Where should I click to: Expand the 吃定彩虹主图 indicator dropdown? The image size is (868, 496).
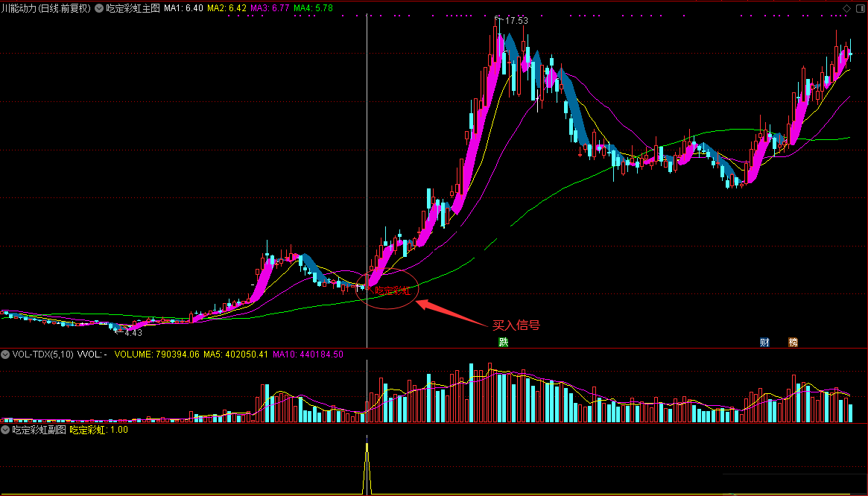[99, 8]
